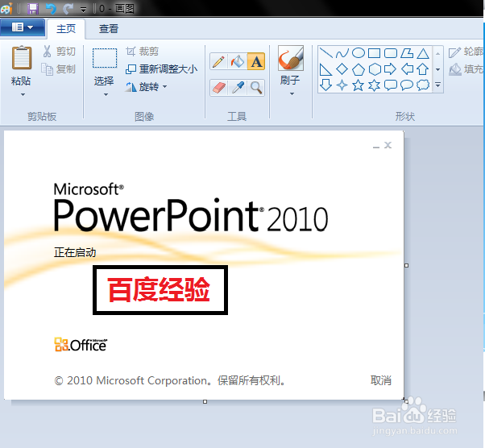Switch to the Home (主页) tab
The width and height of the screenshot is (485, 448).
pos(66,29)
